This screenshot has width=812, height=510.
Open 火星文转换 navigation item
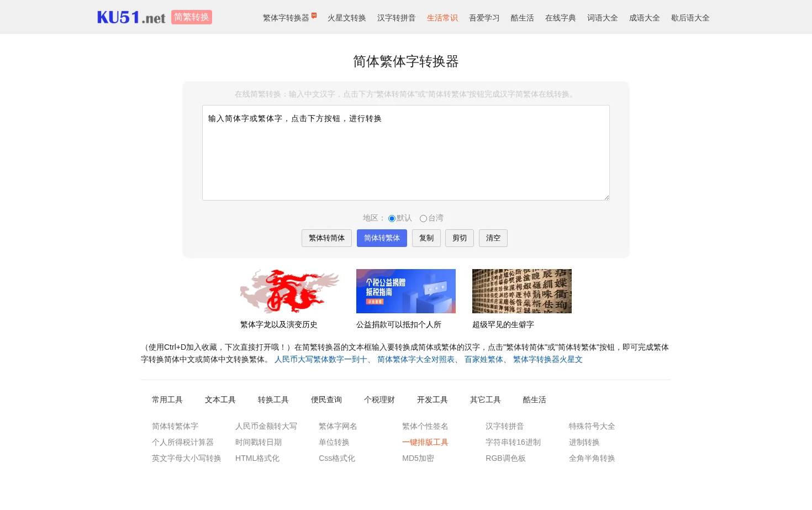(x=347, y=18)
